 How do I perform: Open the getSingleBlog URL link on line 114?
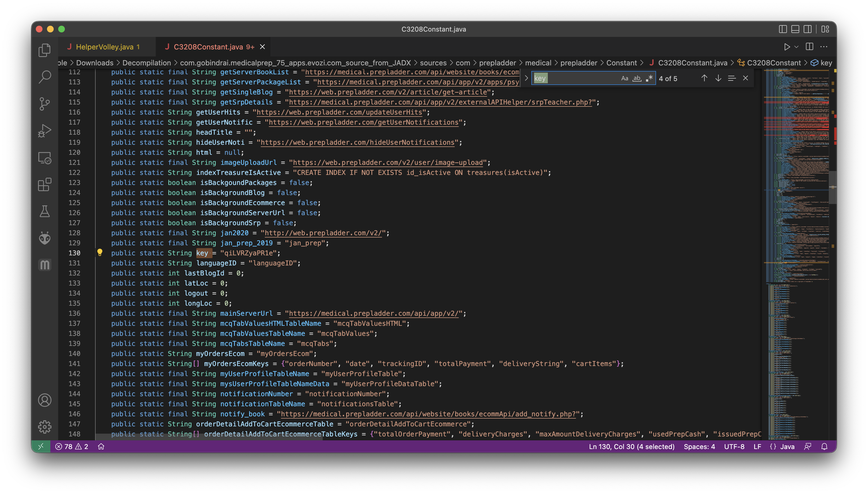pyautogui.click(x=388, y=92)
